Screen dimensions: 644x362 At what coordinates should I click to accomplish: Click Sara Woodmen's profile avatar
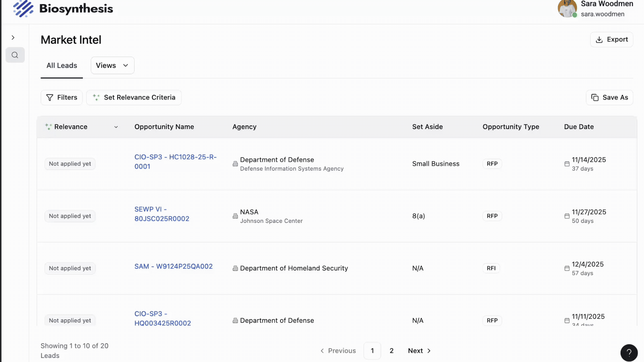pos(567,8)
